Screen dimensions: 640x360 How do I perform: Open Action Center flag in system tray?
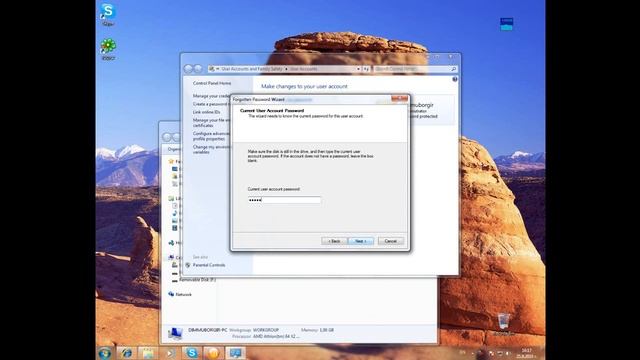pyautogui.click(x=491, y=353)
